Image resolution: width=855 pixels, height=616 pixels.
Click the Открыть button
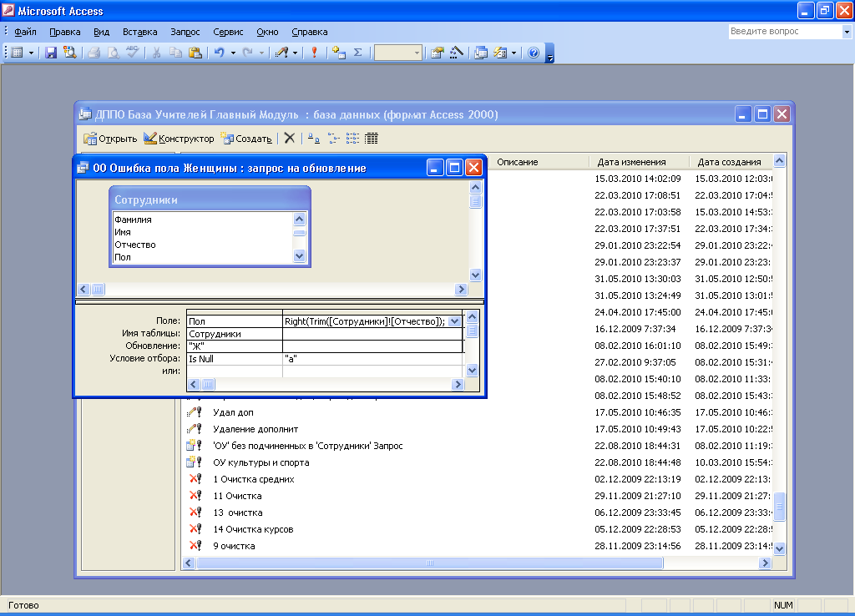(110, 139)
